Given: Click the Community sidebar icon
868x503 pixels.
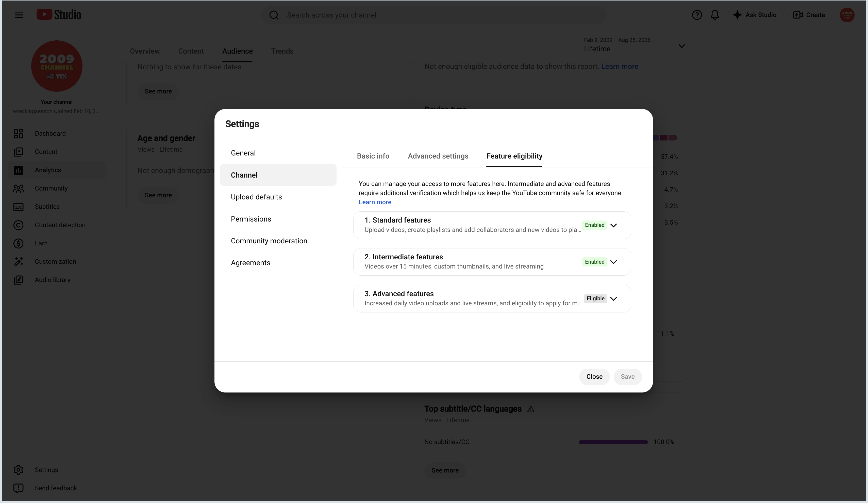Looking at the screenshot, I should tap(18, 188).
